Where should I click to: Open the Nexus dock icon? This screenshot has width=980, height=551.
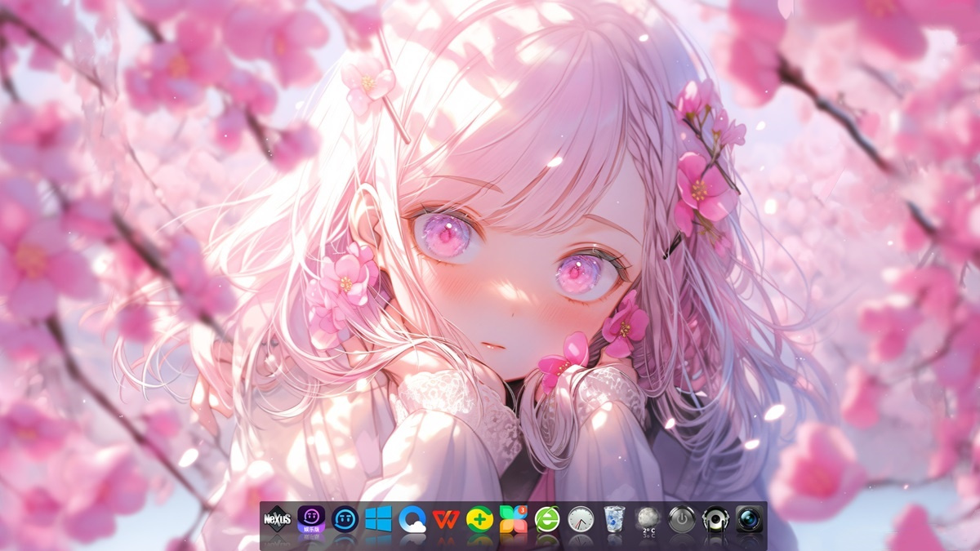pyautogui.click(x=277, y=518)
